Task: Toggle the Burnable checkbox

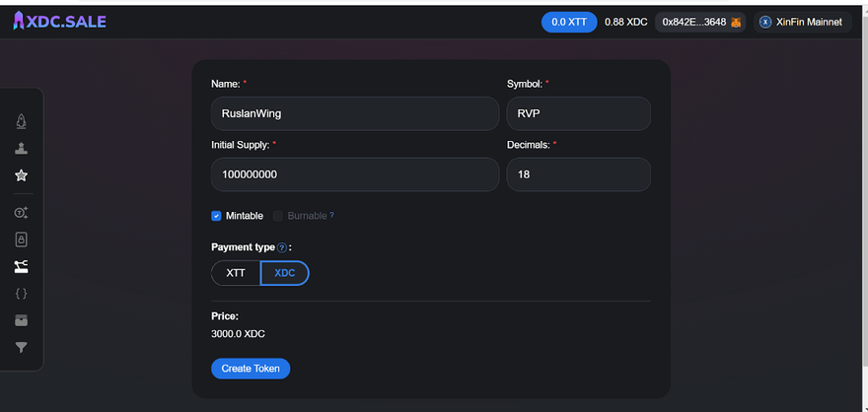Action: pyautogui.click(x=278, y=216)
